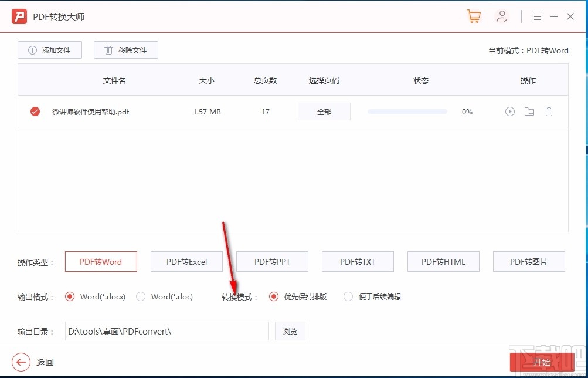Click the 添加文件 plus icon
588x378 pixels.
pos(32,50)
